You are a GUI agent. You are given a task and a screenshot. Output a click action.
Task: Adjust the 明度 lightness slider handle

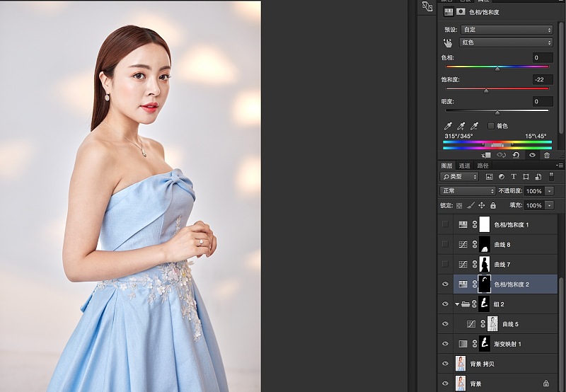(497, 113)
